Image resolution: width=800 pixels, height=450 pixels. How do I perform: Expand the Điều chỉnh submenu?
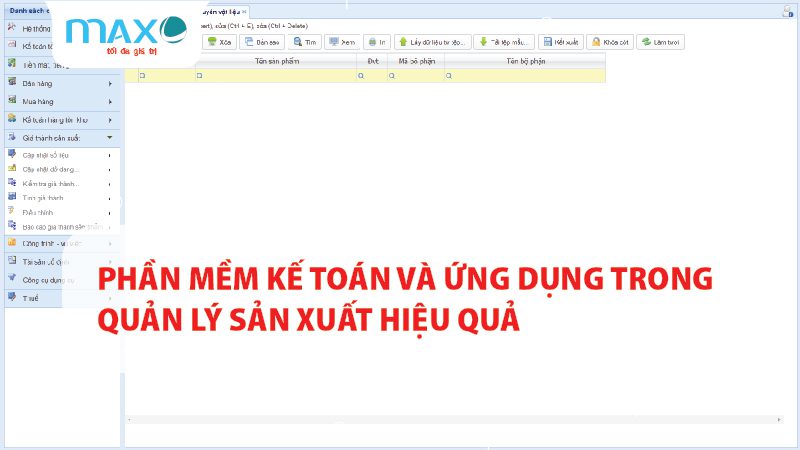point(109,213)
